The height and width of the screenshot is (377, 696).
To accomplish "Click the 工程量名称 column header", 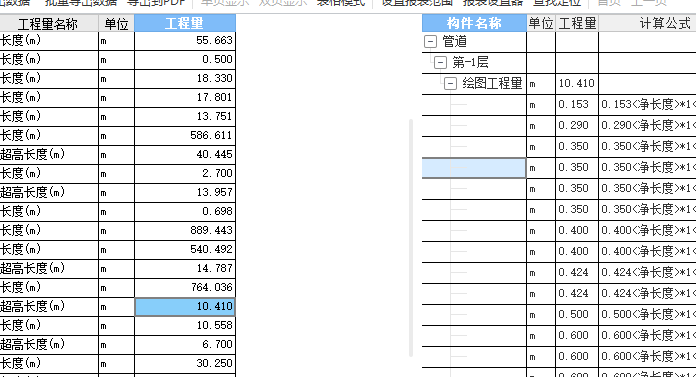I will pyautogui.click(x=48, y=24).
